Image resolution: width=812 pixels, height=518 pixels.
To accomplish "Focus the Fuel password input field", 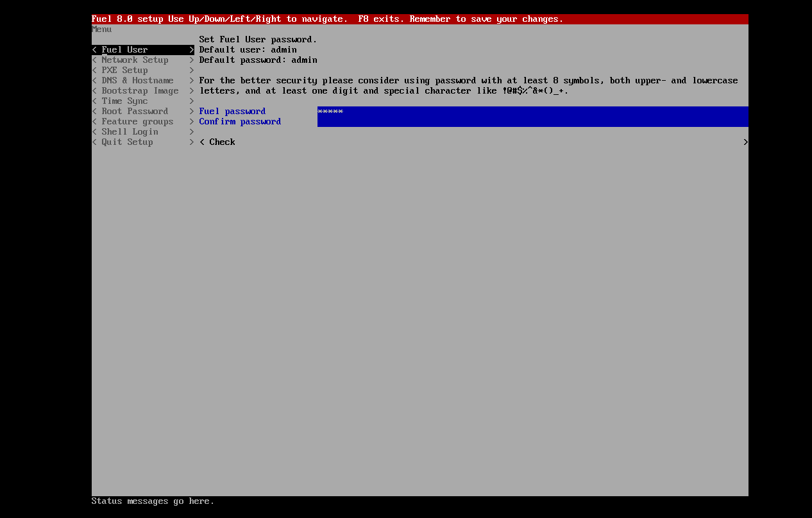I will pyautogui.click(x=533, y=112).
